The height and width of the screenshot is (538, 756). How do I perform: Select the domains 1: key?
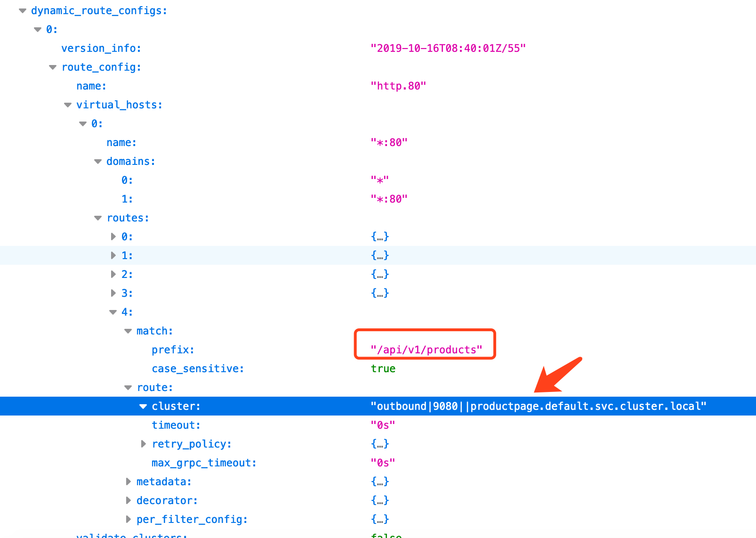coord(127,199)
